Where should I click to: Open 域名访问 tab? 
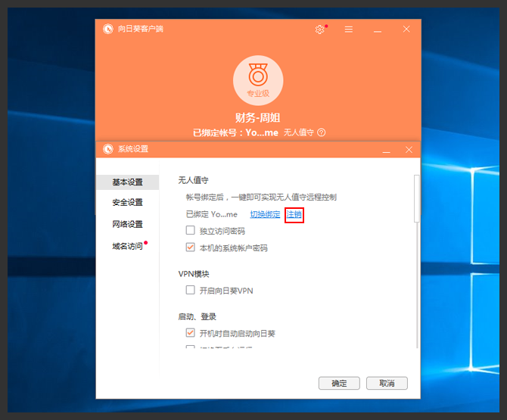tap(127, 246)
